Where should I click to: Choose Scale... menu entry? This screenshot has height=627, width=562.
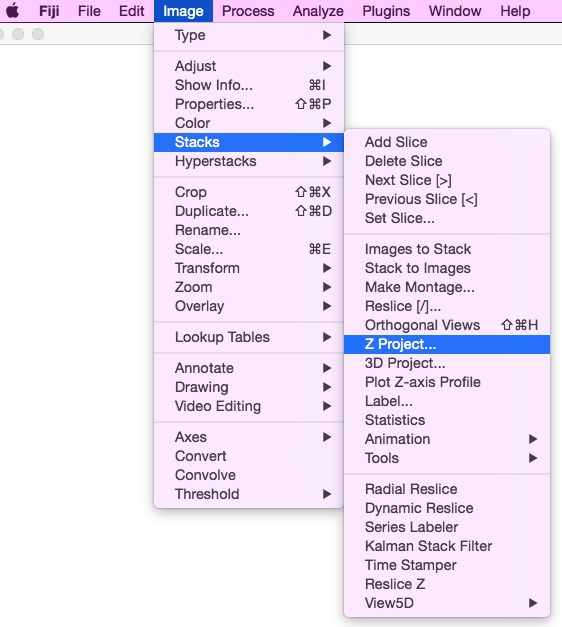(x=249, y=249)
